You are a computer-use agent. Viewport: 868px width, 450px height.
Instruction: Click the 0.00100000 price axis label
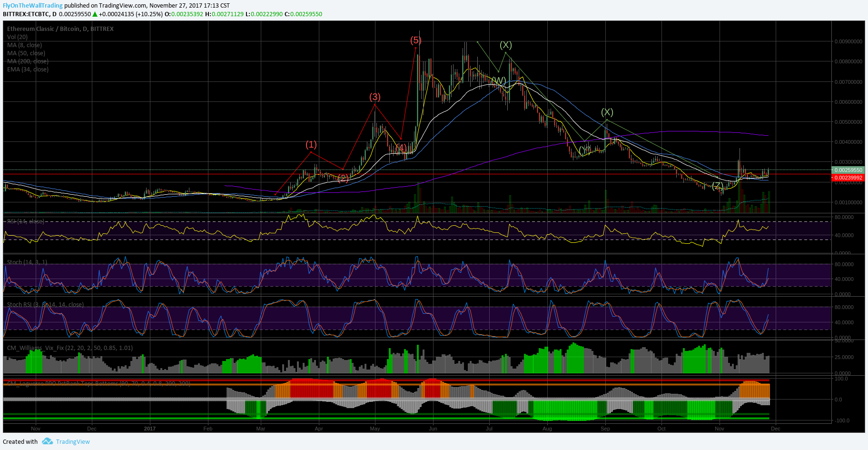pyautogui.click(x=848, y=202)
